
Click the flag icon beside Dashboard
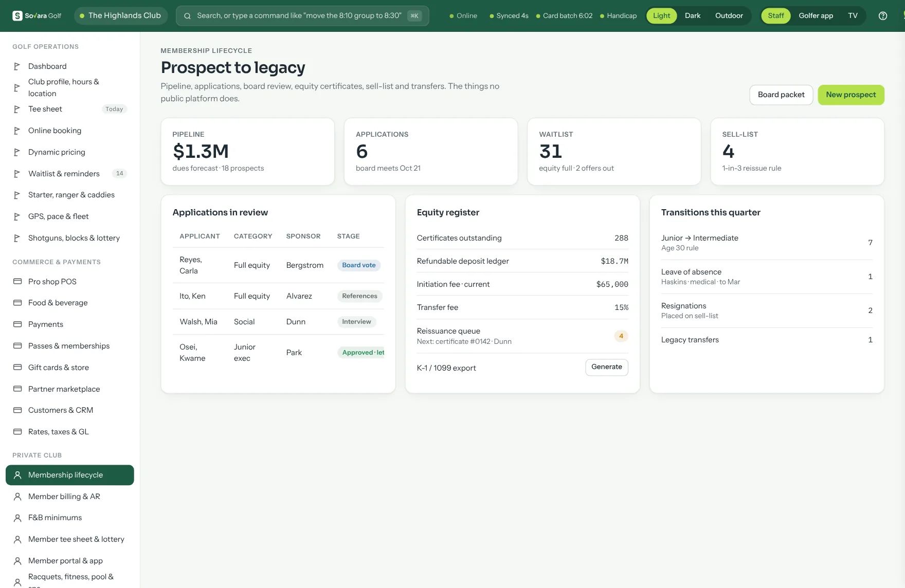(x=17, y=66)
